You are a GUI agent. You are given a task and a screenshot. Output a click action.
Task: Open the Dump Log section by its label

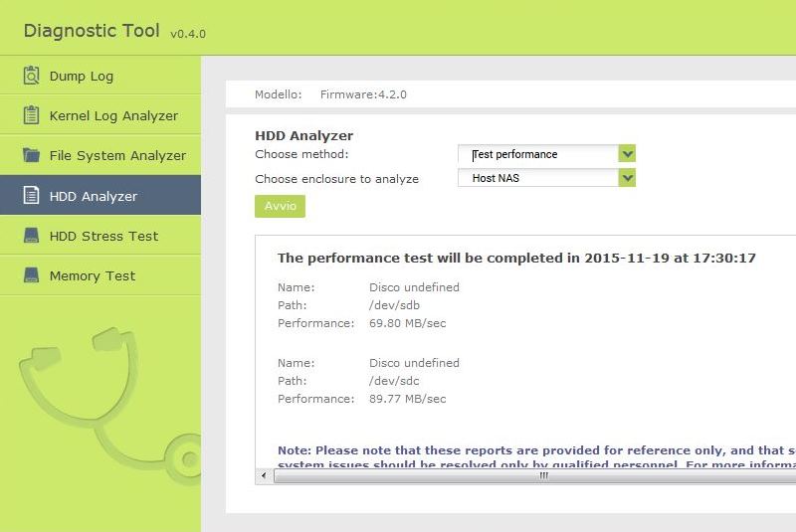pyautogui.click(x=82, y=76)
